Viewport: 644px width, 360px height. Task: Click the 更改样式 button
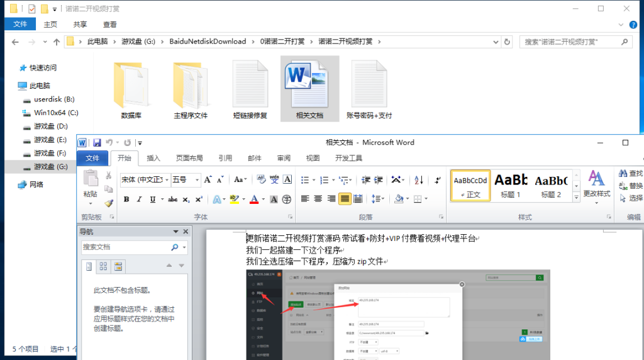(x=597, y=186)
